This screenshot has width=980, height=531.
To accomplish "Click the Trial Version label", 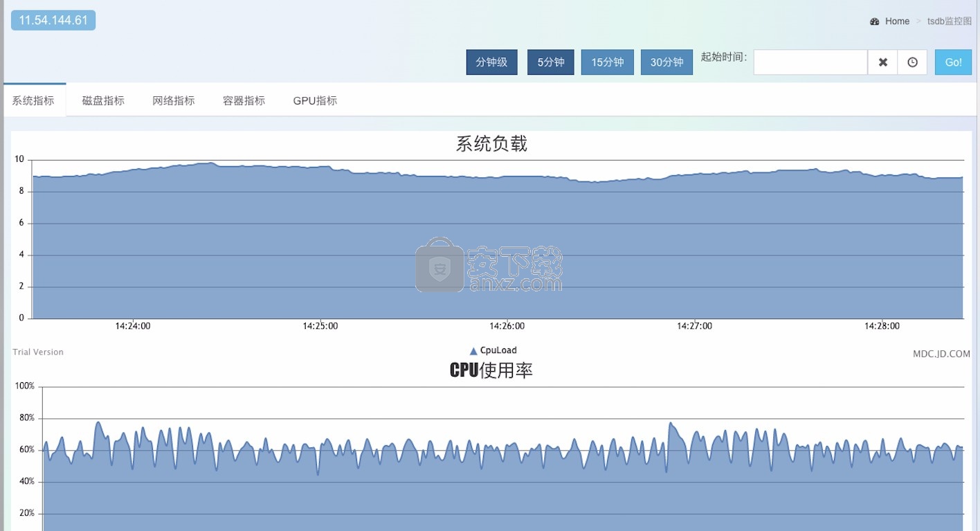I will coord(38,352).
